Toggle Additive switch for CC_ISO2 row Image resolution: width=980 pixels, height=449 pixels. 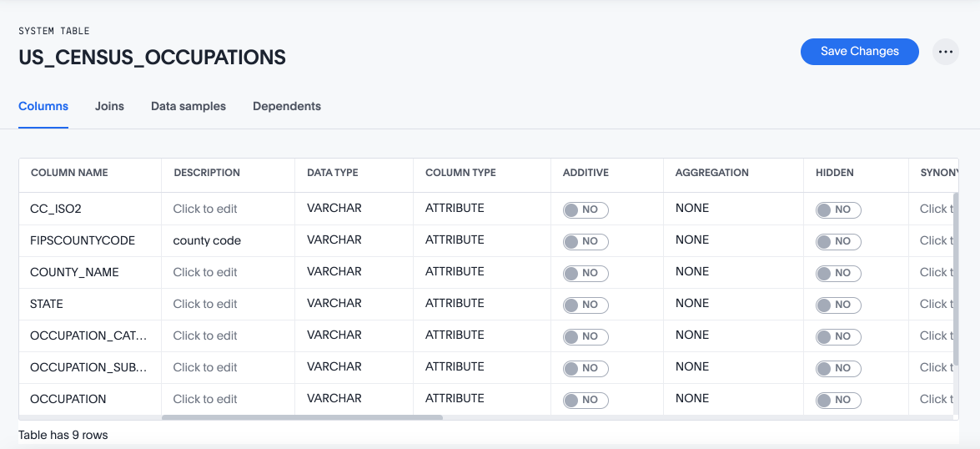point(585,209)
